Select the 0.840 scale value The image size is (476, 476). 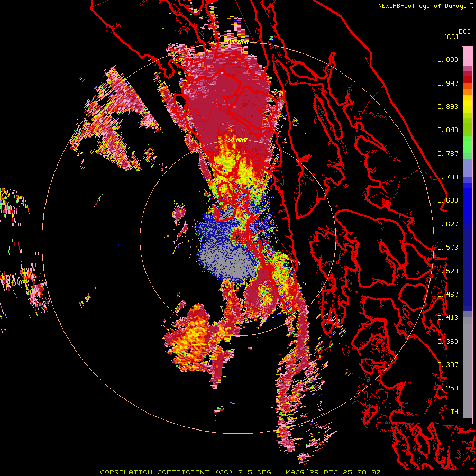448,130
